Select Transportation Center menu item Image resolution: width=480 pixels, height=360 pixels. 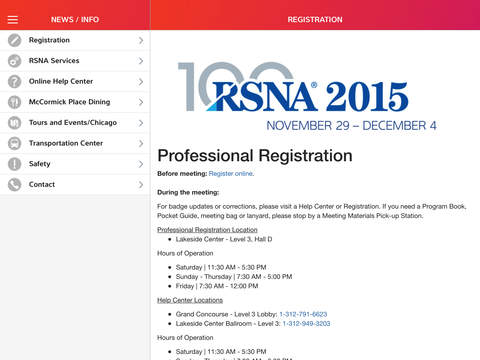click(x=75, y=143)
